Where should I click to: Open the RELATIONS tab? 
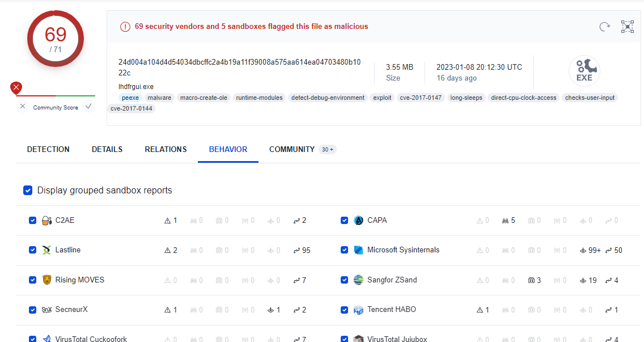coord(166,149)
